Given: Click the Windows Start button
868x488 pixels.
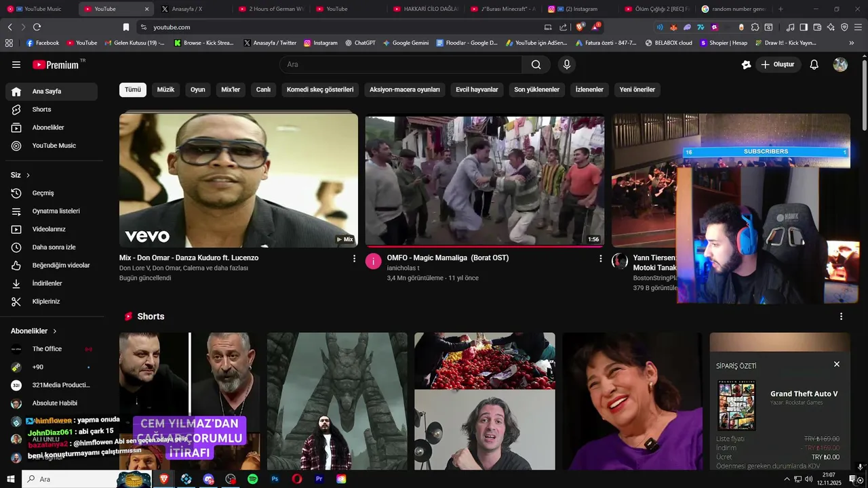Looking at the screenshot, I should tap(9, 479).
